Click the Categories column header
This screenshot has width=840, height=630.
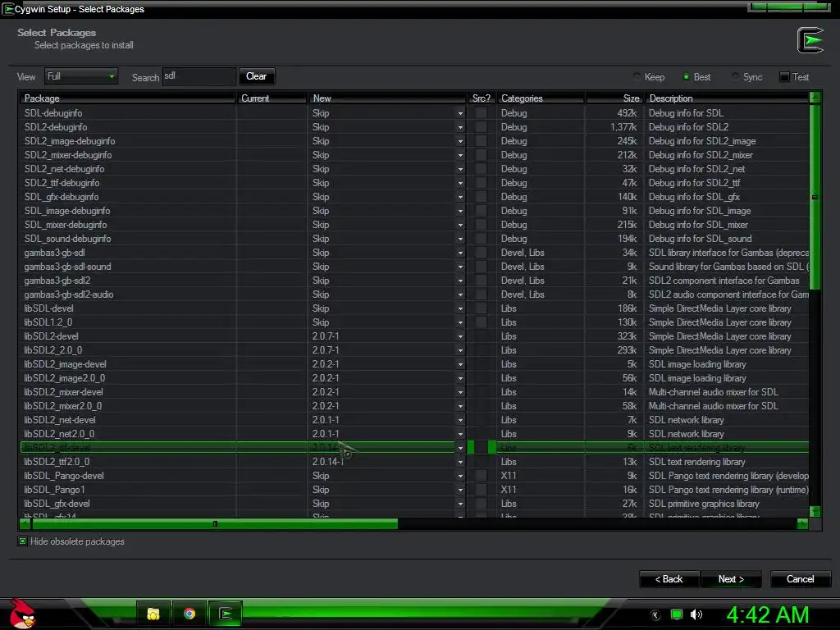[541, 98]
